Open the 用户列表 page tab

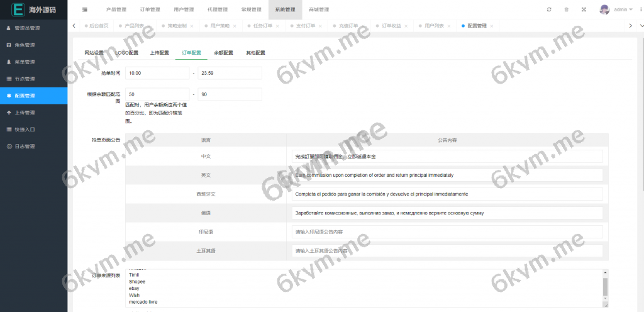[434, 26]
